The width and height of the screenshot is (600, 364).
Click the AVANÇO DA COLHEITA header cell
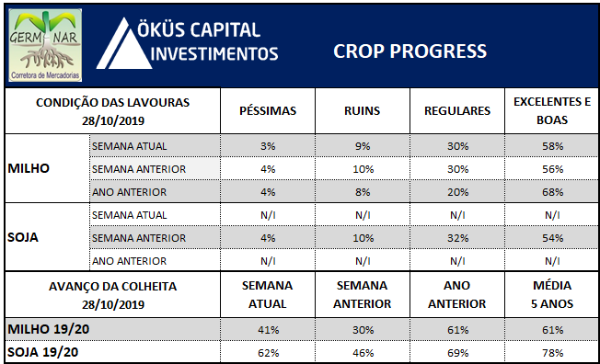(112, 295)
